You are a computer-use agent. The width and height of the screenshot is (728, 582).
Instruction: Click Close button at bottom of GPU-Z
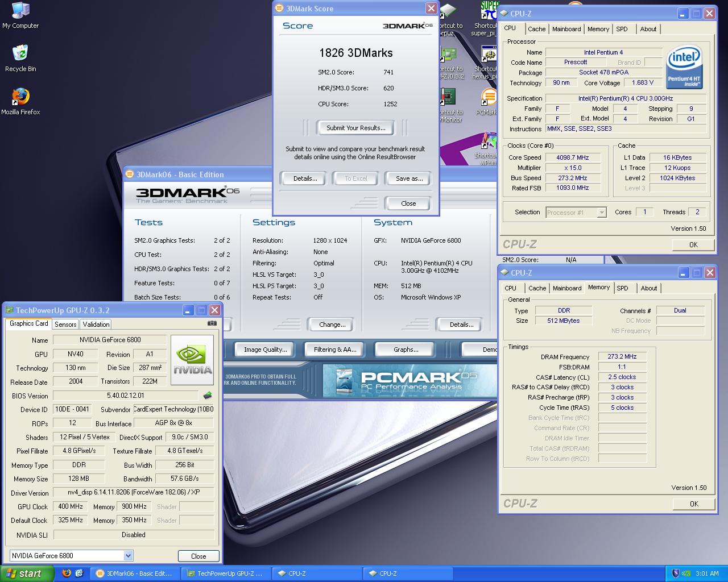click(x=198, y=556)
